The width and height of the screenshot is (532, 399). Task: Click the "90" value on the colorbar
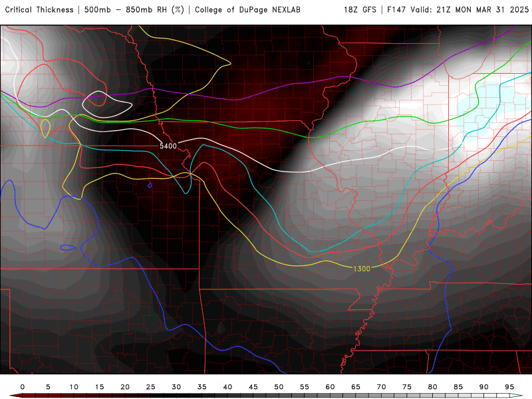484,387
